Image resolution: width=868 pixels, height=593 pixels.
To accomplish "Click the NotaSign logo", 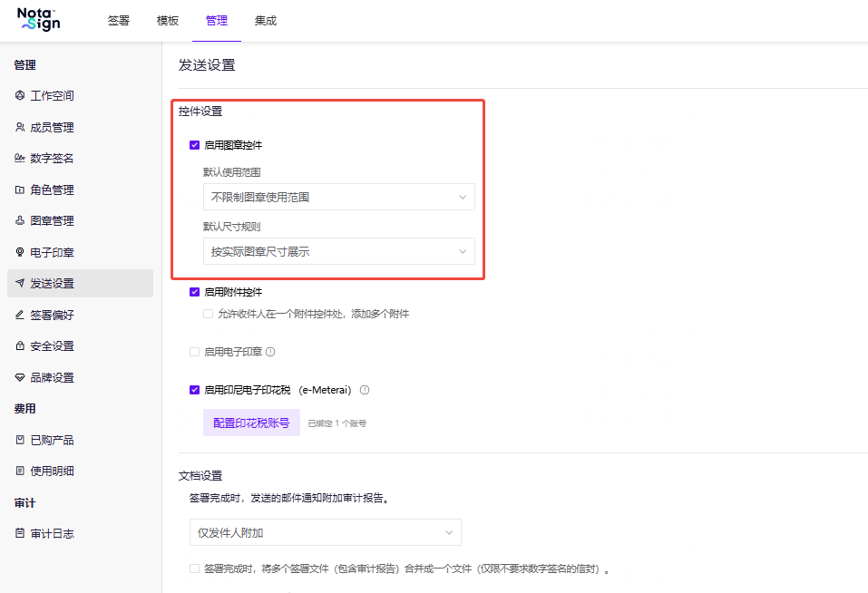I will (39, 19).
